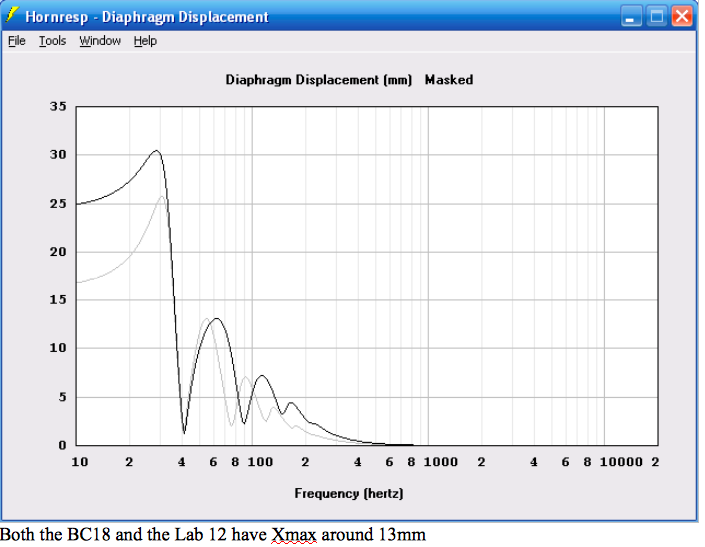Open the Tools menu

point(52,41)
